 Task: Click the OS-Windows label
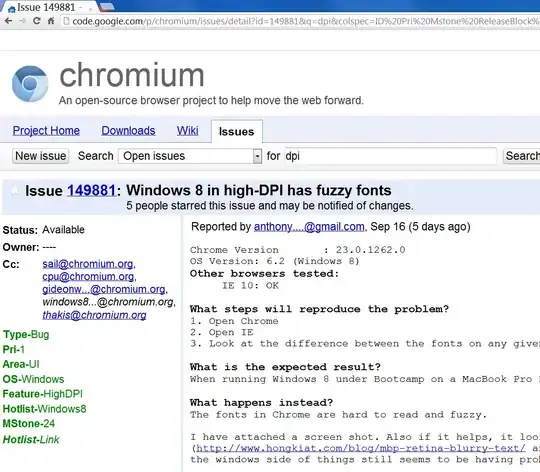pyautogui.click(x=33, y=379)
